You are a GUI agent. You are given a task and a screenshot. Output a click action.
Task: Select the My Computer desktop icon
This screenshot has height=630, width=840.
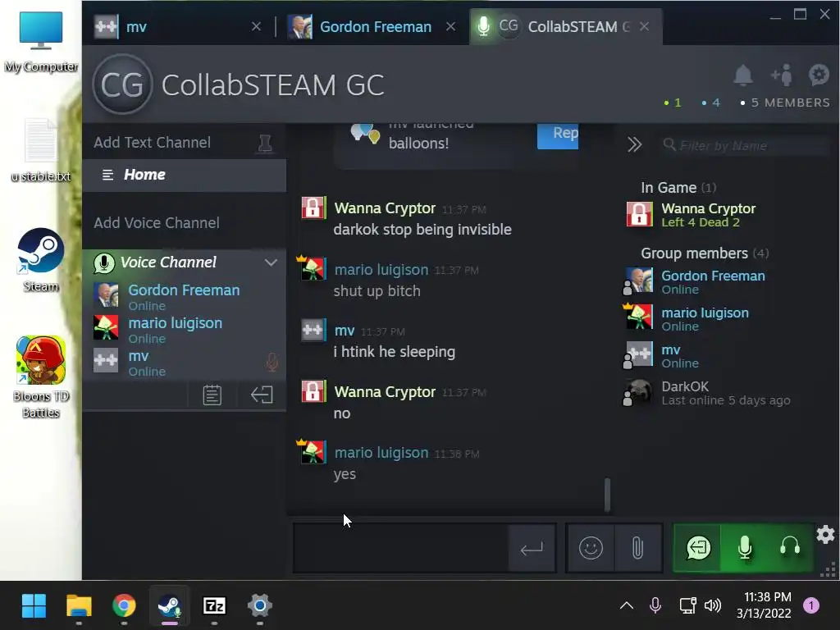click(41, 42)
